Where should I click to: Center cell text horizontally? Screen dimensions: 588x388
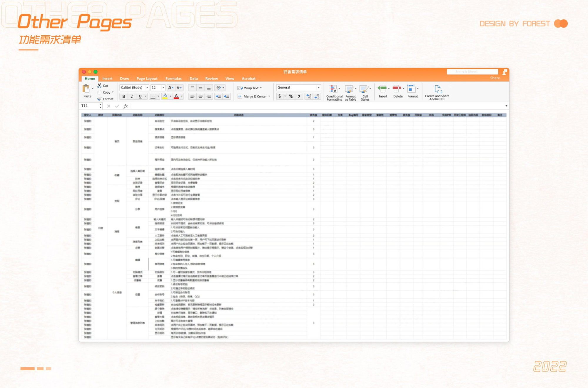click(201, 96)
